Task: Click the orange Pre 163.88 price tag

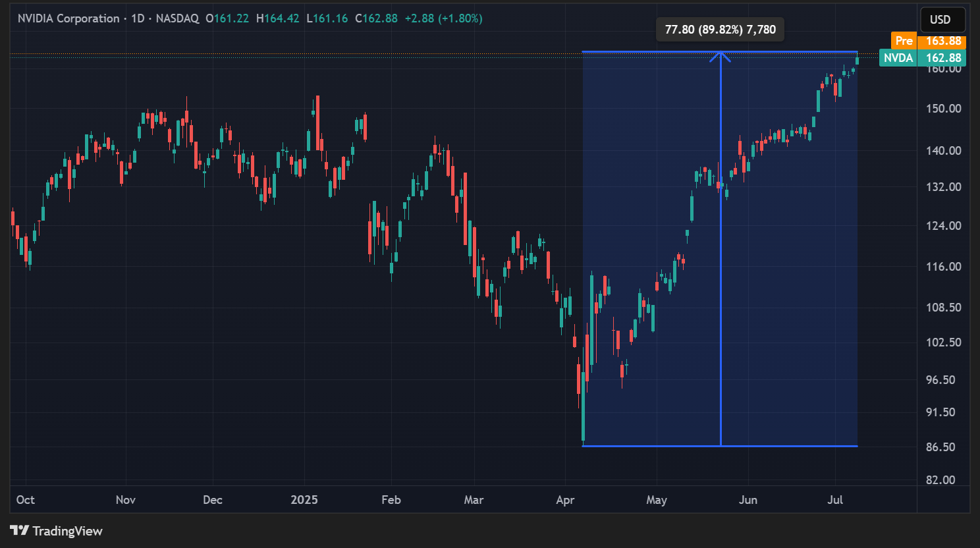Action: pyautogui.click(x=927, y=41)
